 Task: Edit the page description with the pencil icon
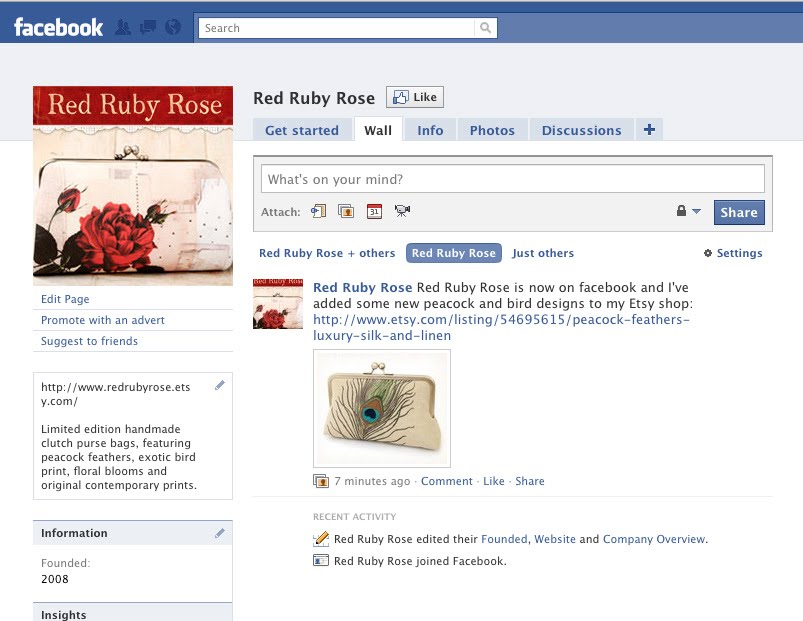(220, 385)
